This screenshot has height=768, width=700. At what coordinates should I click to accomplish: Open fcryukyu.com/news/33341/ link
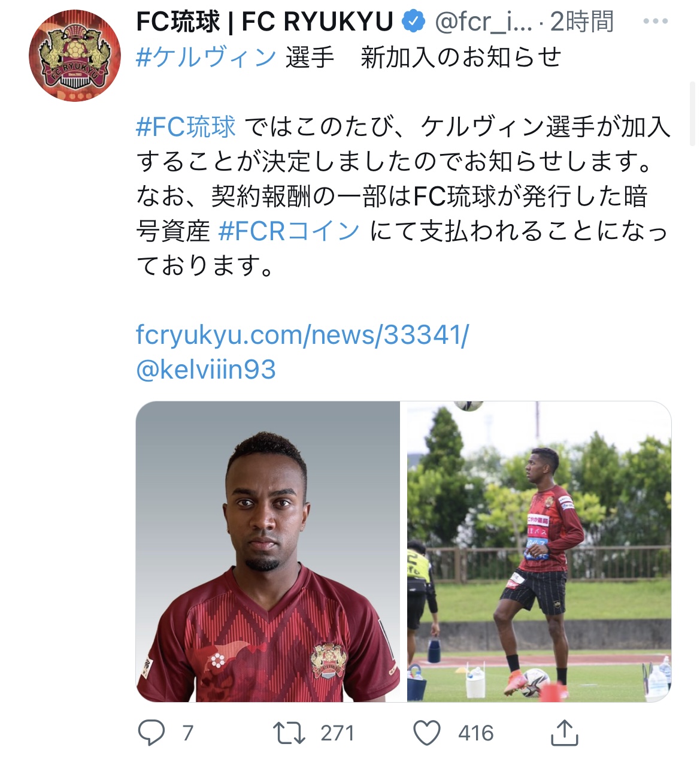point(302,335)
